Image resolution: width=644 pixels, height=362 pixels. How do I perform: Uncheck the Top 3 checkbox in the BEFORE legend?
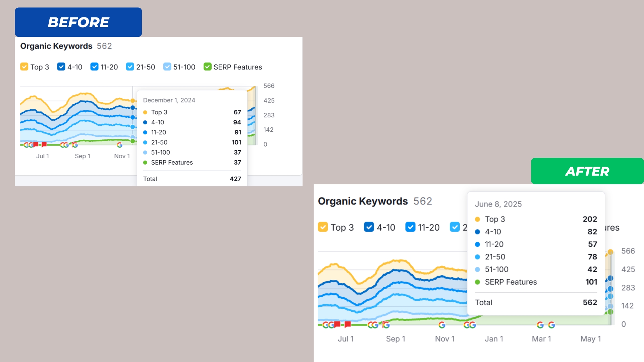tap(24, 67)
